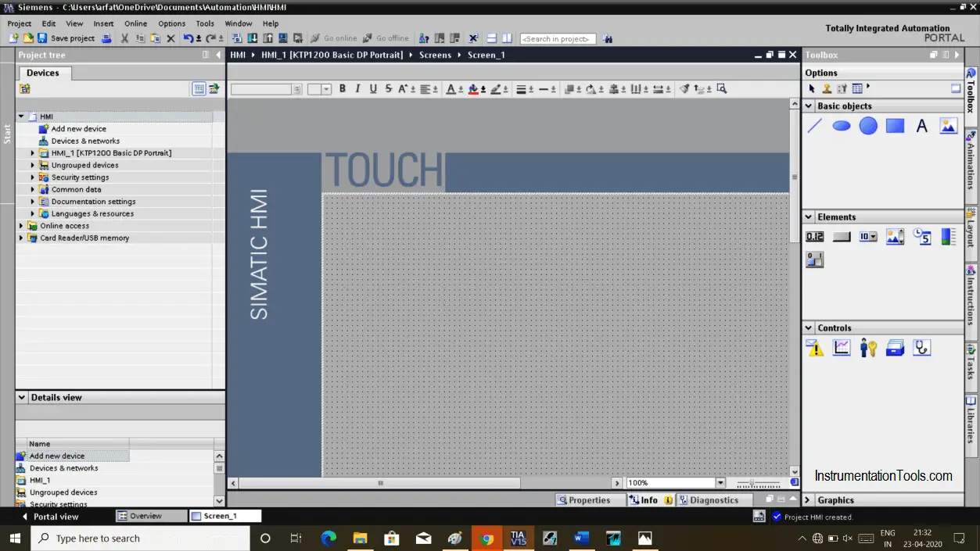The height and width of the screenshot is (551, 980).
Task: Expand the Security settings node in project tree
Action: coord(33,177)
